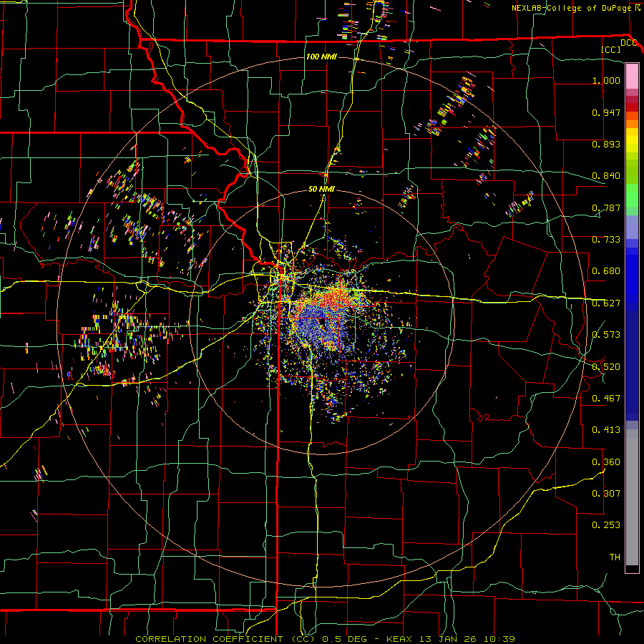Select the 0.573 legend value
Viewport: 644px width, 644px height.
point(606,335)
